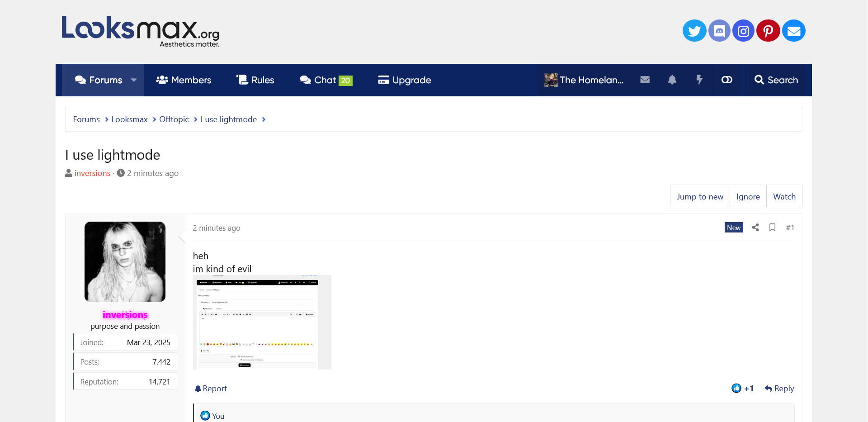Go to Forums breadcrumb link

coord(86,119)
